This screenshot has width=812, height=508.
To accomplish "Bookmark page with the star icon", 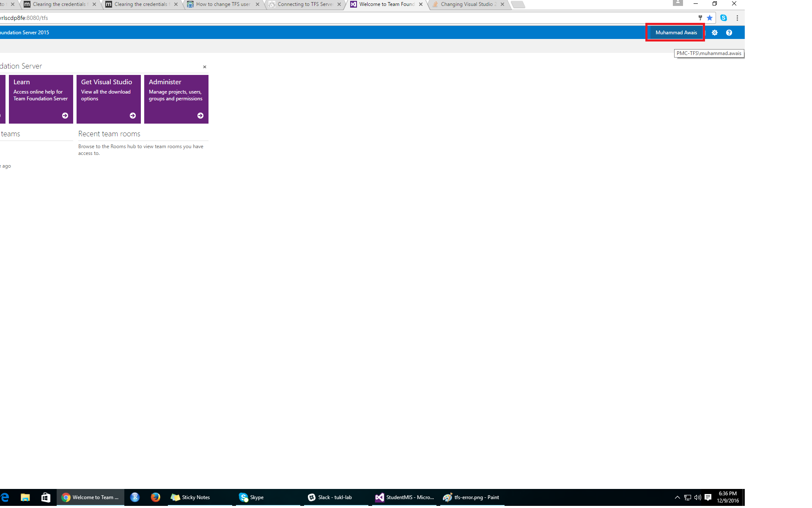I will [710, 18].
